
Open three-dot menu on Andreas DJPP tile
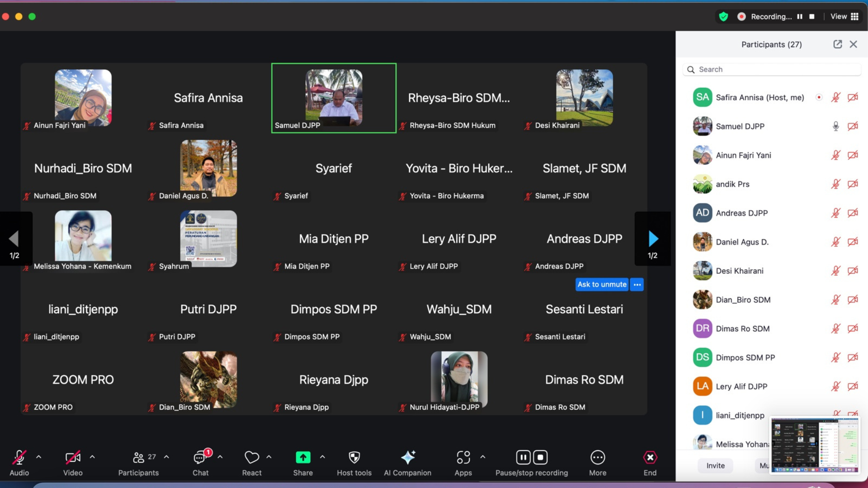637,284
